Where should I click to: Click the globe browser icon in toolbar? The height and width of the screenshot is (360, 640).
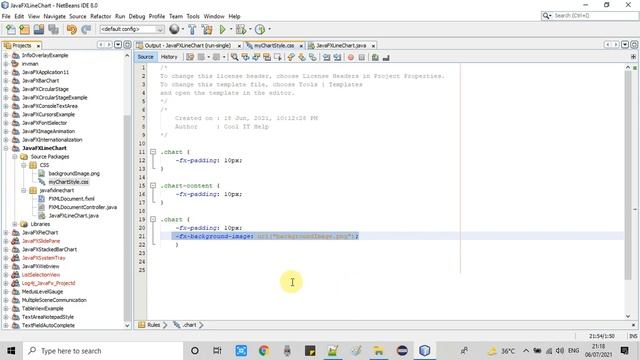(x=174, y=29)
